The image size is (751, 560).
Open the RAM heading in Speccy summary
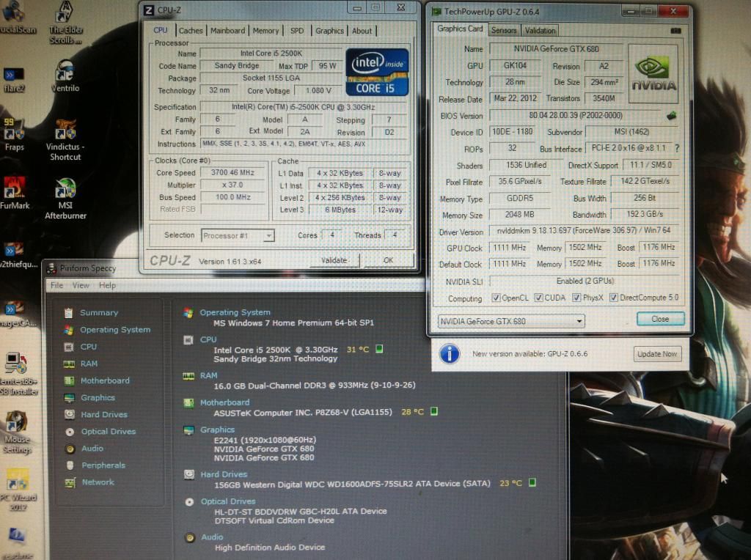[208, 375]
